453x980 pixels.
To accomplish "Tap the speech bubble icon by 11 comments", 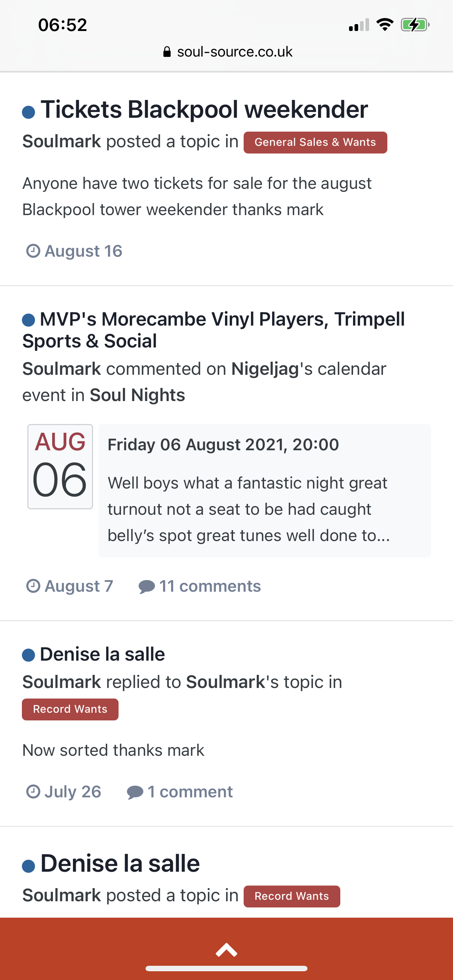I will tap(147, 587).
